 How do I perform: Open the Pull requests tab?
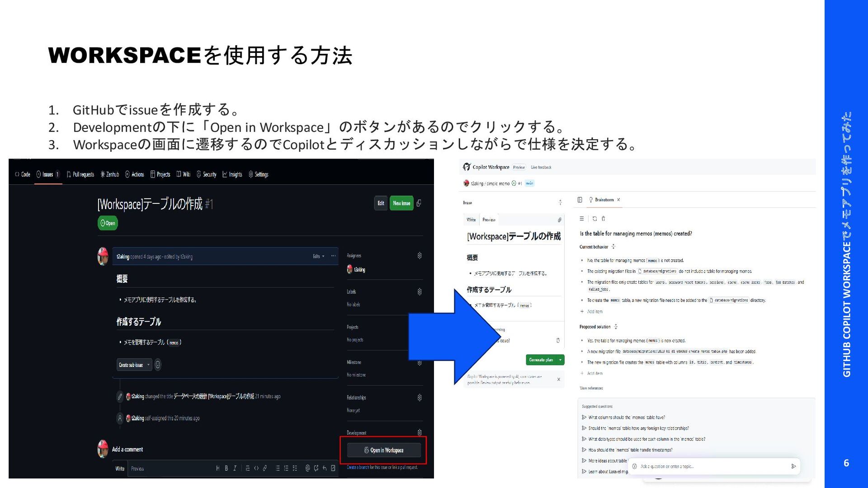(x=80, y=174)
